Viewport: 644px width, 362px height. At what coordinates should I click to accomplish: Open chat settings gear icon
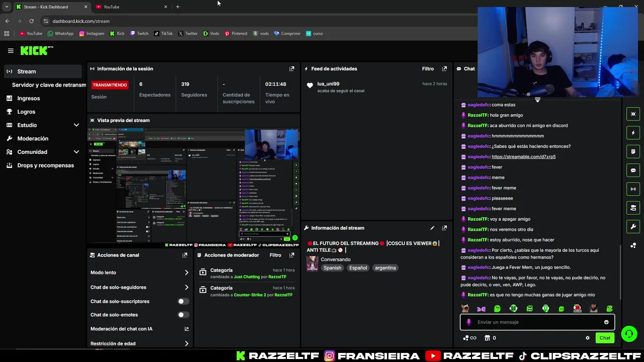(x=588, y=338)
